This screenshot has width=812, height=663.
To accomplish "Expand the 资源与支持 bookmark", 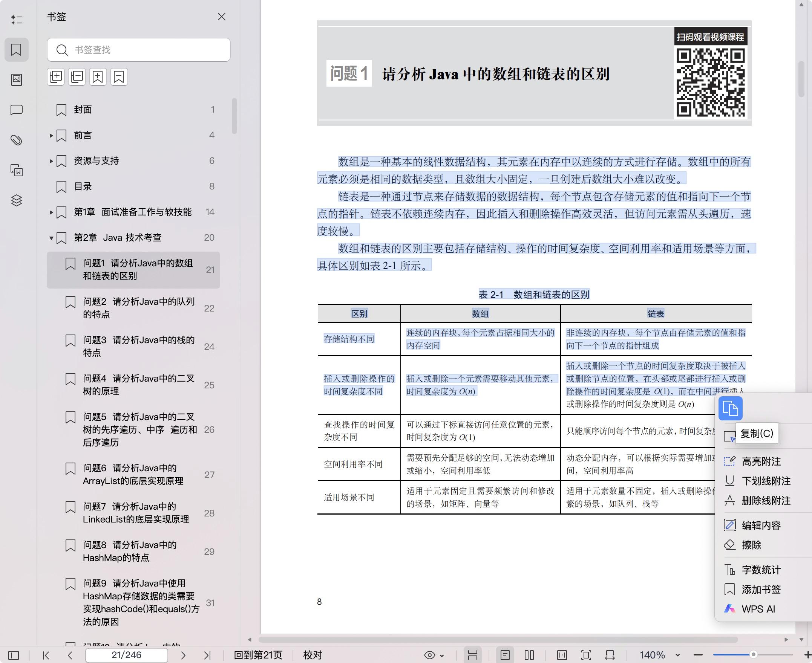I will tap(51, 161).
